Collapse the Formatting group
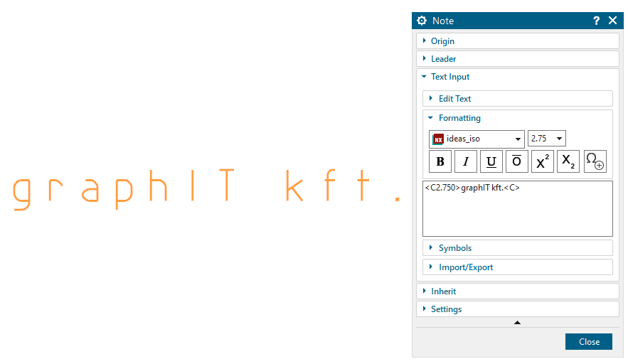 [459, 118]
